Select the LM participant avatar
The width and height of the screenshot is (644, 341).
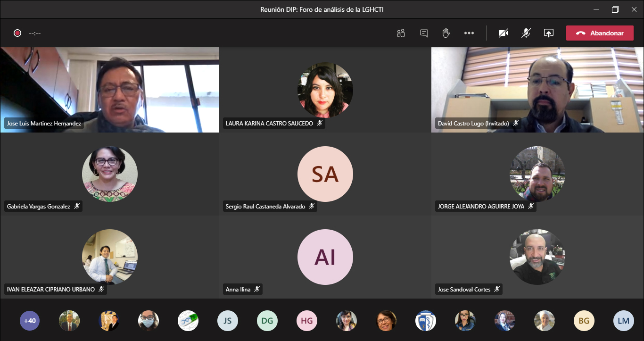click(623, 321)
